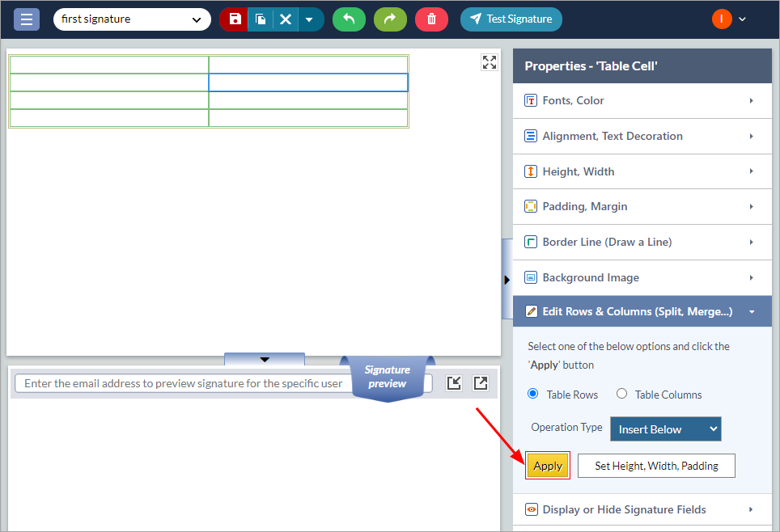Open the Operation Type dropdown
780x532 pixels.
coord(665,429)
